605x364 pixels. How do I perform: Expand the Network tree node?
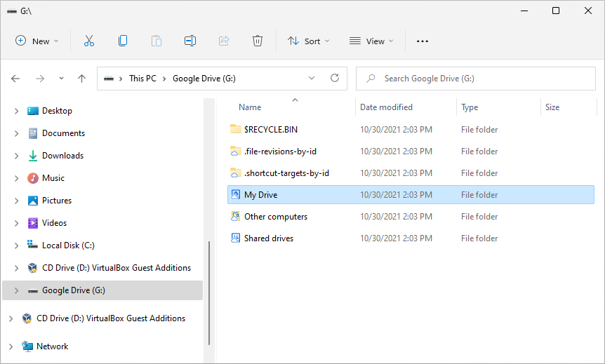(x=11, y=346)
